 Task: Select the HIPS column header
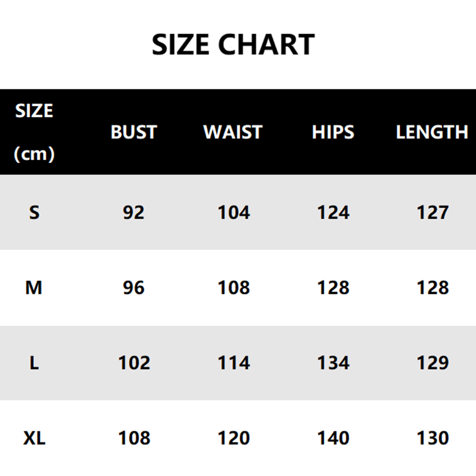pos(333,132)
